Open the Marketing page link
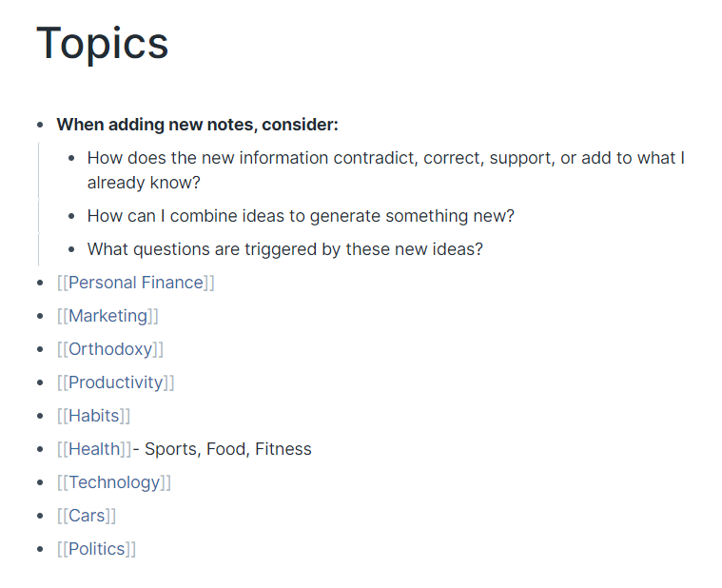 (107, 316)
